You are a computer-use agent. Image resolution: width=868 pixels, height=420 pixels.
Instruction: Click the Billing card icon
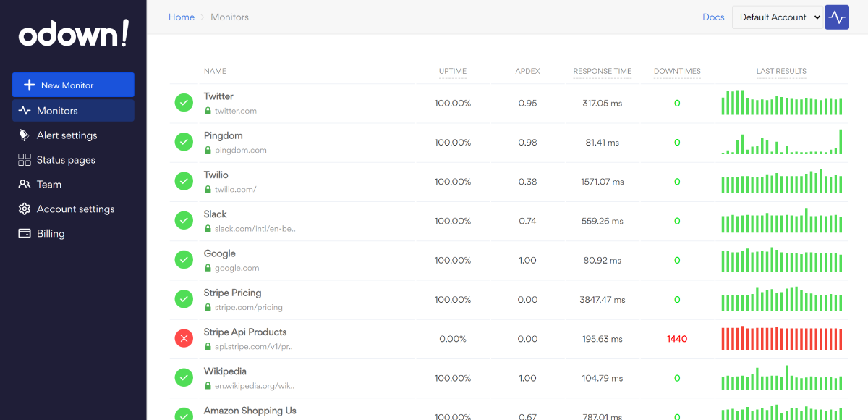[x=24, y=234]
